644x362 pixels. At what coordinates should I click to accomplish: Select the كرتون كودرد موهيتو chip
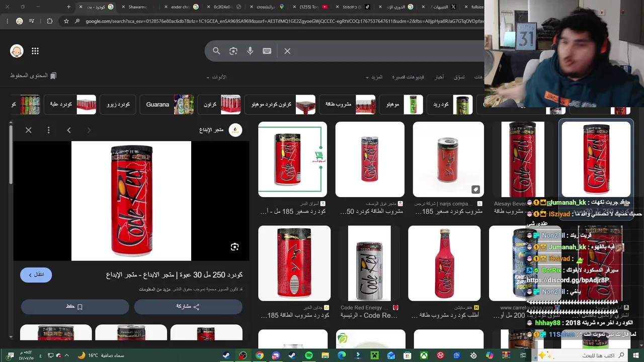[281, 105]
